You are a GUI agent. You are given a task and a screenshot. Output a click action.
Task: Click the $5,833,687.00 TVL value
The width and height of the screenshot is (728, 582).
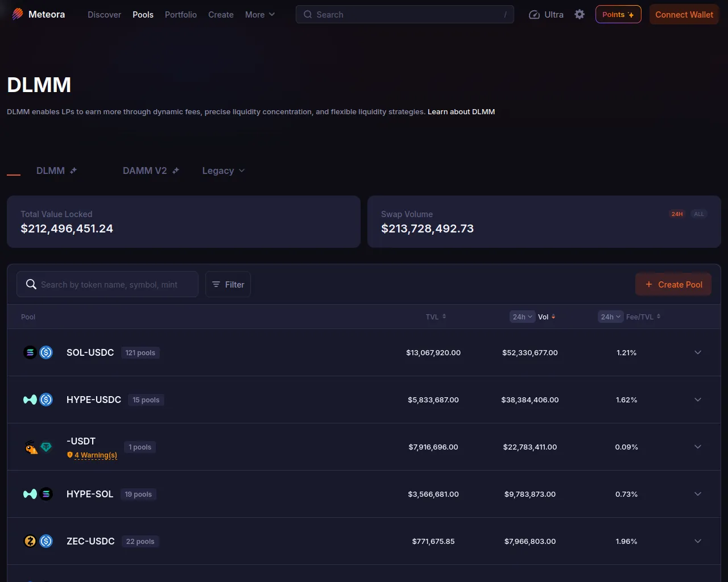coord(433,400)
